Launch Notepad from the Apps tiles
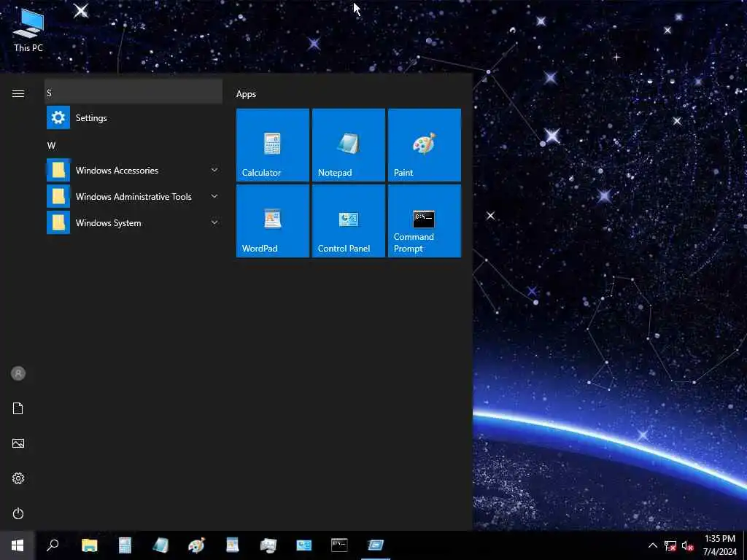This screenshot has height=560, width=747. point(348,145)
